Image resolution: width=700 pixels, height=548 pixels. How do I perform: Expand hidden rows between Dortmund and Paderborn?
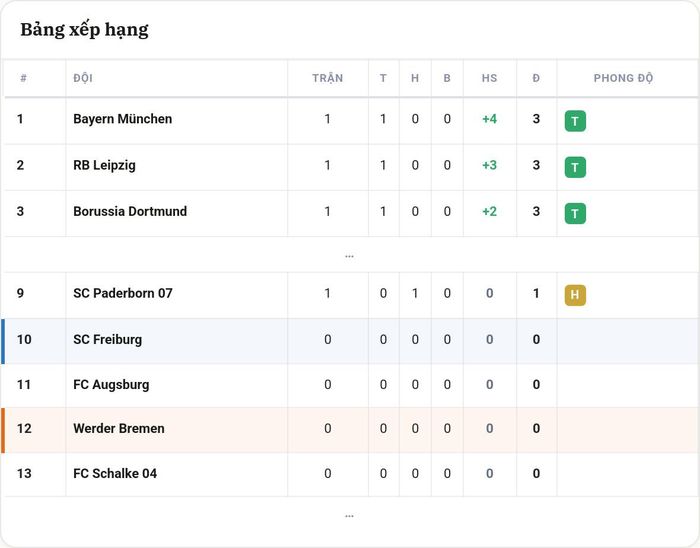(x=350, y=256)
